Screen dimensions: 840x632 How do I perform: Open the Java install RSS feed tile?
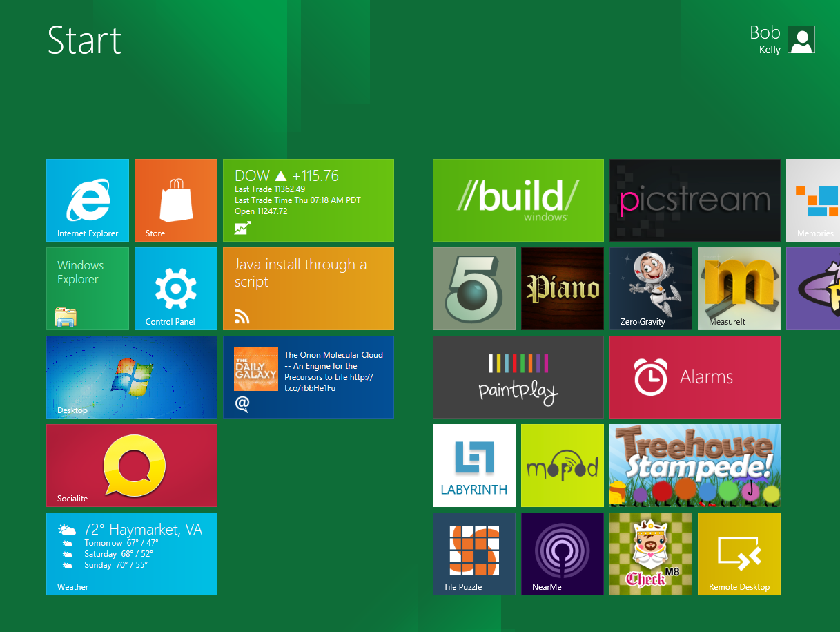click(x=309, y=289)
